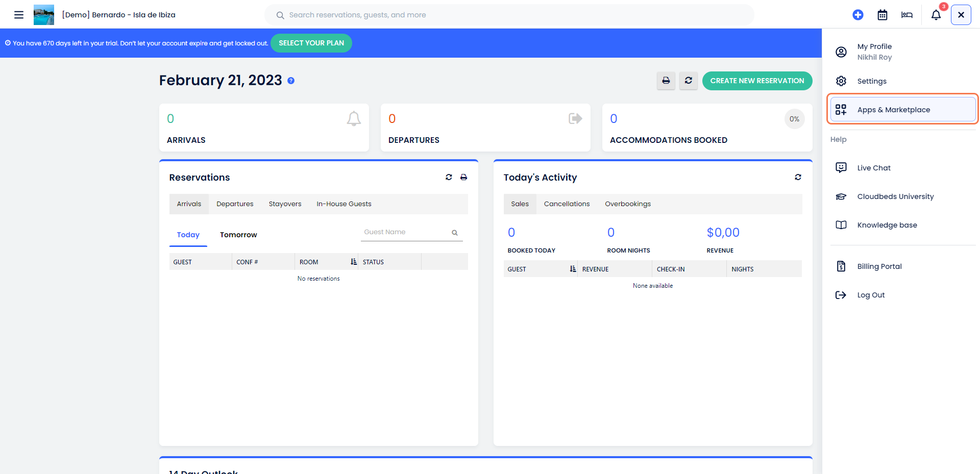Switch to Stayovers tab
980x474 pixels.
point(285,204)
